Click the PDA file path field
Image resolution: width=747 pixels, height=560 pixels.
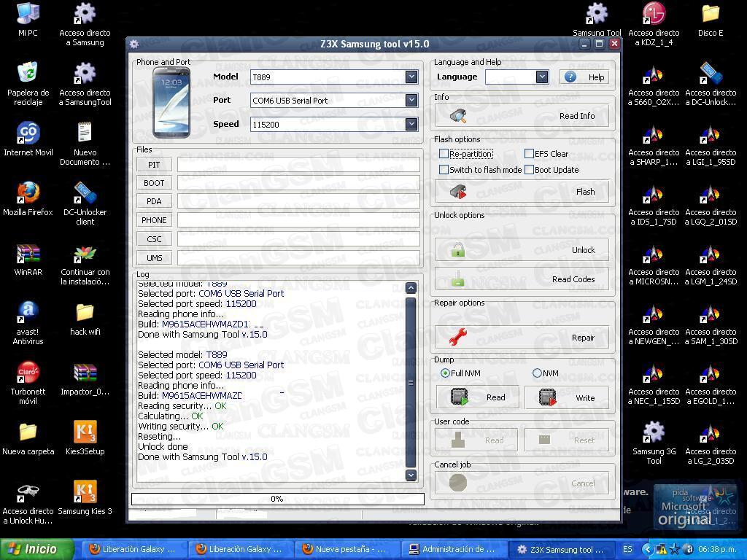[x=298, y=201]
